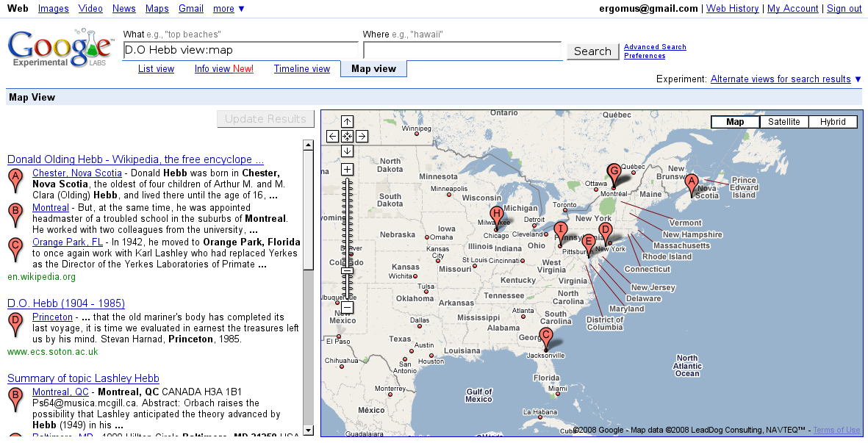Zoom out with the minus button
The height and width of the screenshot is (443, 868).
pos(347,308)
